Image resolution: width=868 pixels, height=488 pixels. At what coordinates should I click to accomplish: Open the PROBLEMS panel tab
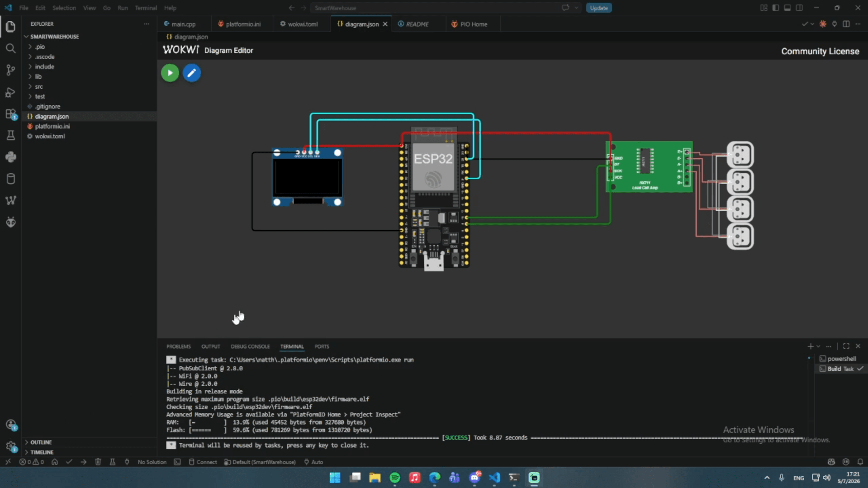(x=178, y=346)
